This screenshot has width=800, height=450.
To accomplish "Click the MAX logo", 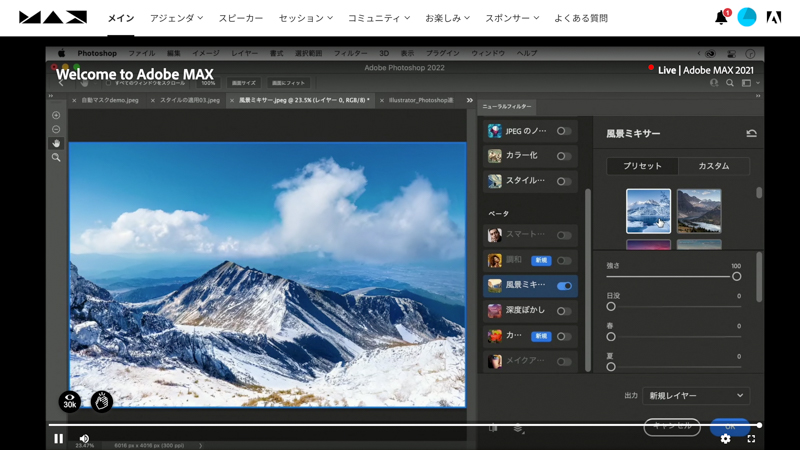I will coord(53,18).
